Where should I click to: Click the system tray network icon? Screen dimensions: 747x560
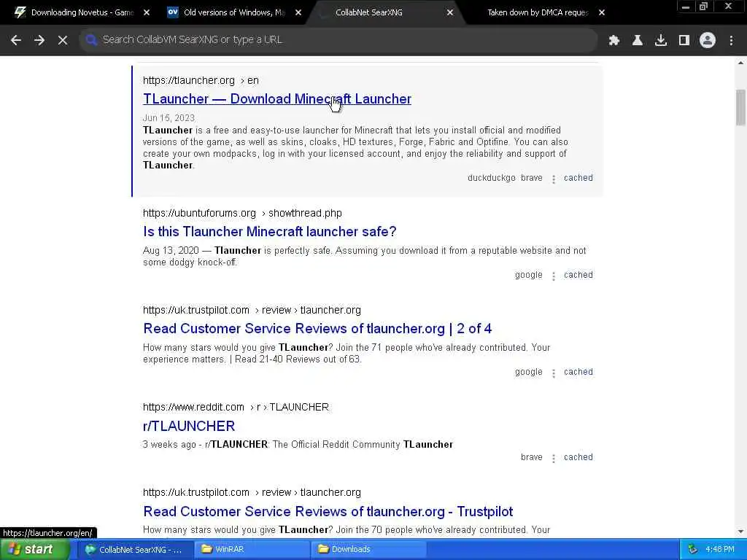(693, 550)
